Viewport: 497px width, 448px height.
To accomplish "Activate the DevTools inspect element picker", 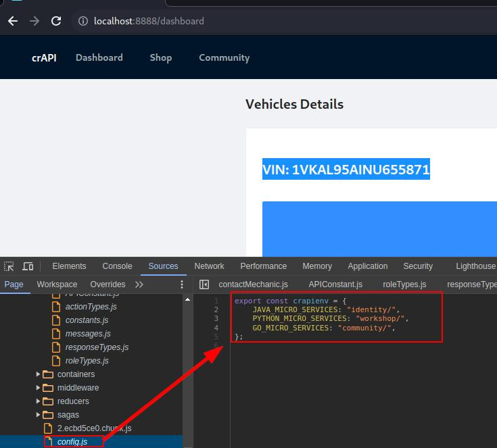I will [9, 266].
